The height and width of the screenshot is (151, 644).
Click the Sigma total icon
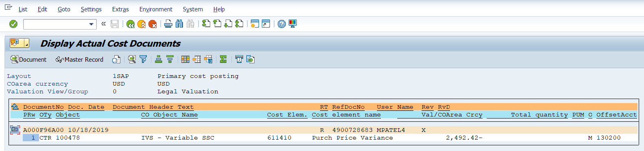point(223,60)
